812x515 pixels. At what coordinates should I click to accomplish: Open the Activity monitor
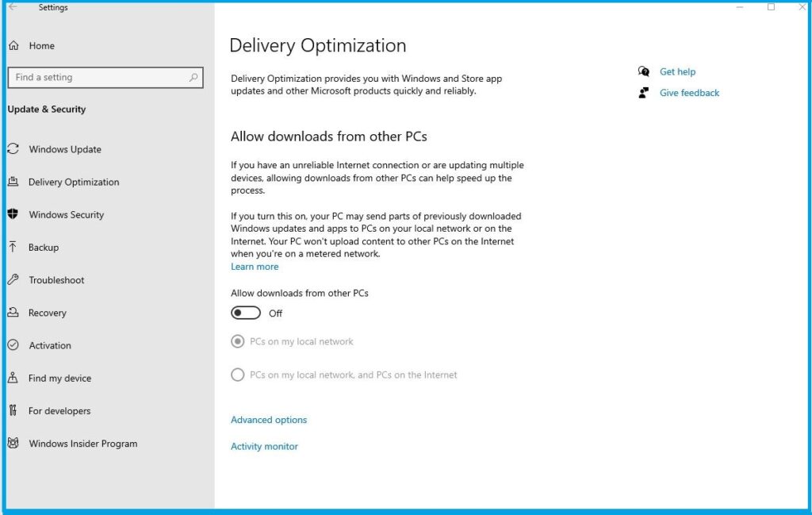[x=264, y=446]
